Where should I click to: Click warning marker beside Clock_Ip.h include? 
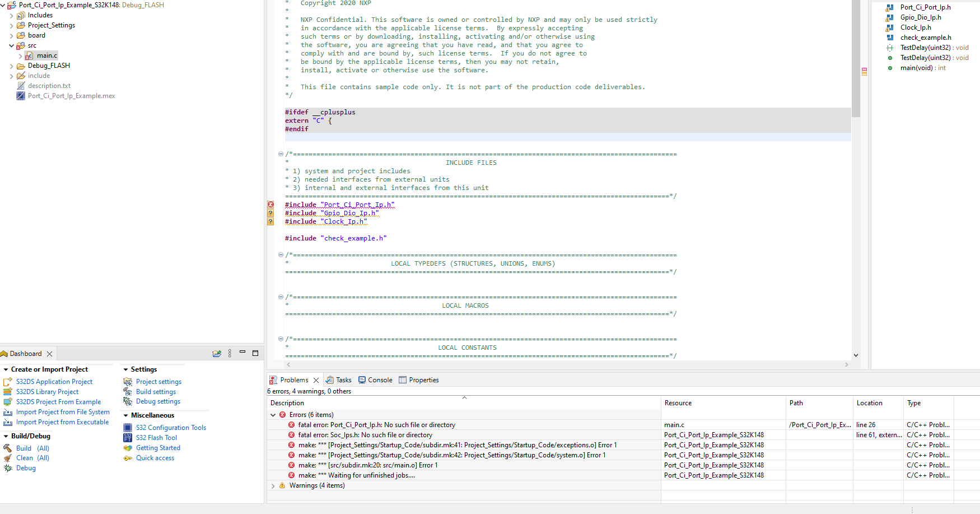point(270,221)
